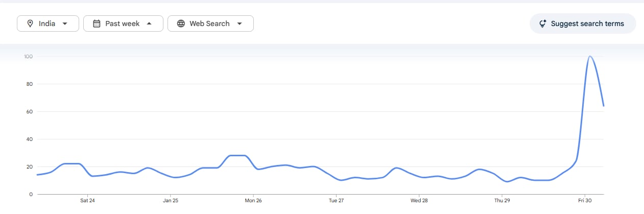Open the Past week time range arrow

(149, 23)
